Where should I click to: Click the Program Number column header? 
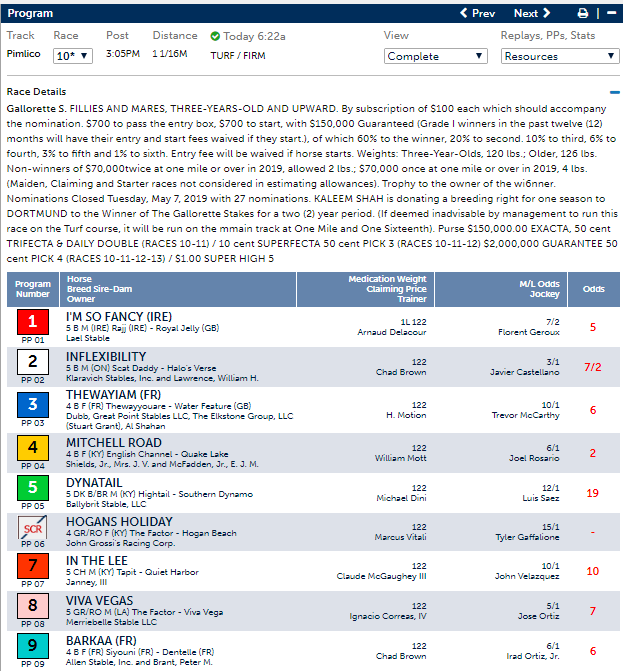32,288
